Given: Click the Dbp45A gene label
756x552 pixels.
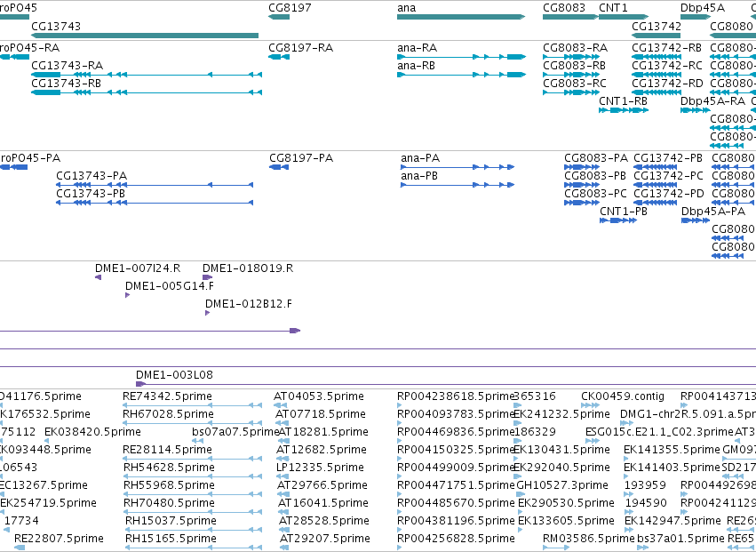Looking at the screenshot, I should (703, 8).
